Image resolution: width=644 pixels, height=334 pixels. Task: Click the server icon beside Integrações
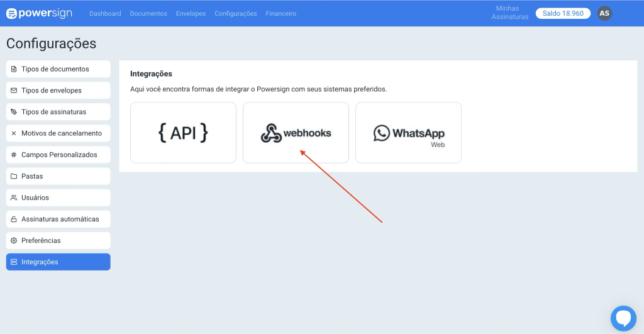click(14, 262)
